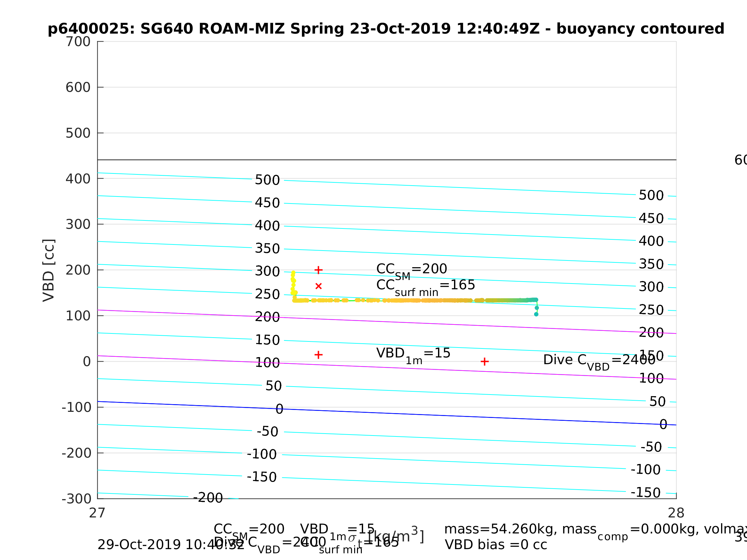Click the contour label -200 near the bottom axis

208,498
